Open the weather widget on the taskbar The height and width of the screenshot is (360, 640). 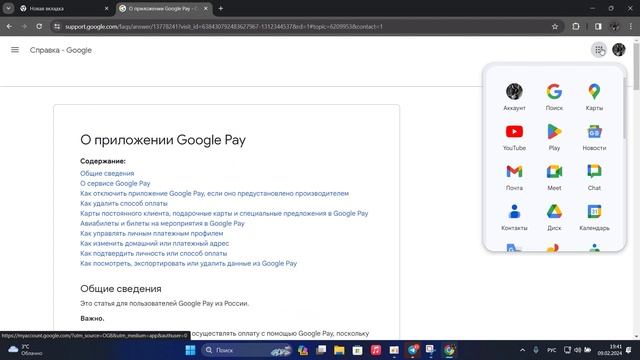25,350
